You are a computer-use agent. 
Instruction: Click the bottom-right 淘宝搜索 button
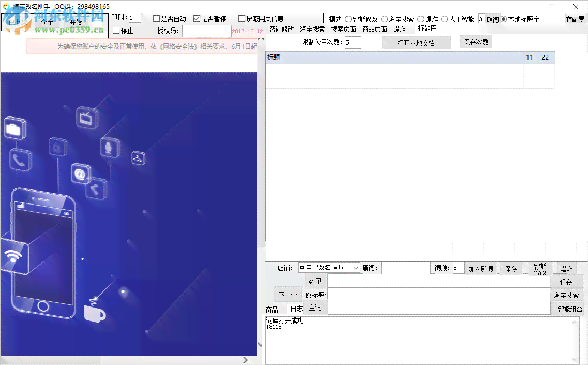[x=566, y=296]
